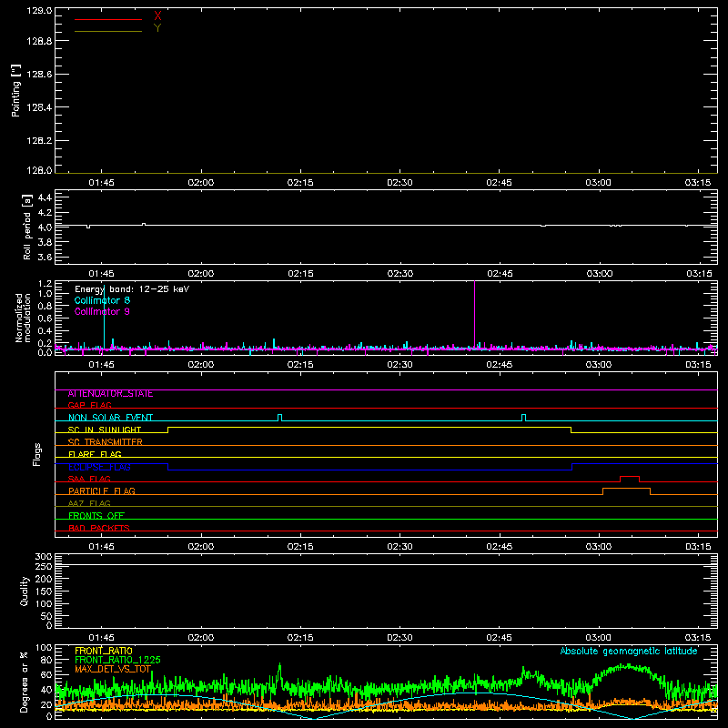This screenshot has width=728, height=728.
Task: Click the red X legend label
Action: click(x=157, y=16)
